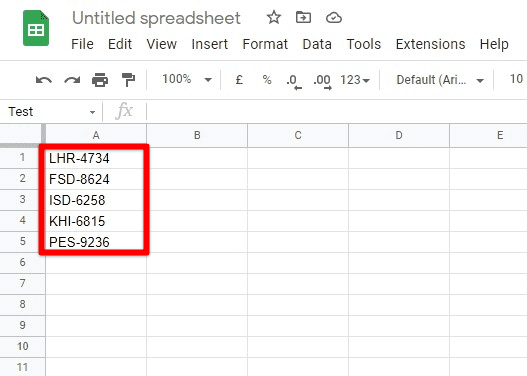Viewport: 527px width, 376px height.
Task: Select cell containing ISD-6258
Action: 96,200
